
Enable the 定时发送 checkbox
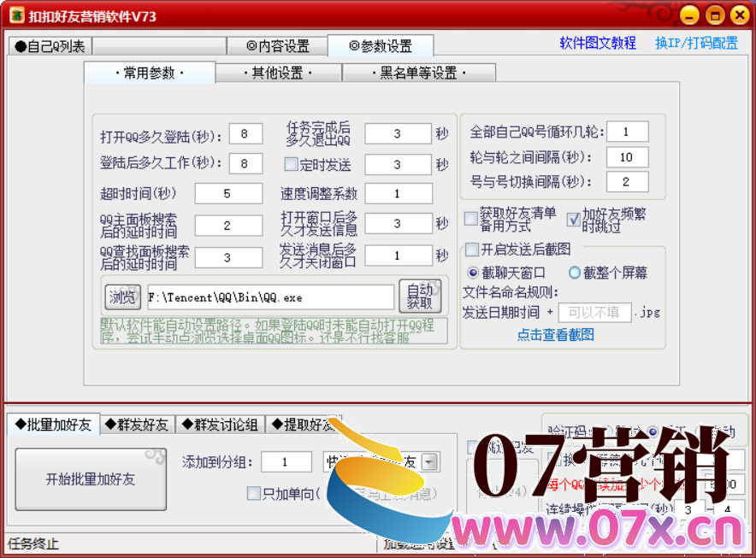[291, 164]
